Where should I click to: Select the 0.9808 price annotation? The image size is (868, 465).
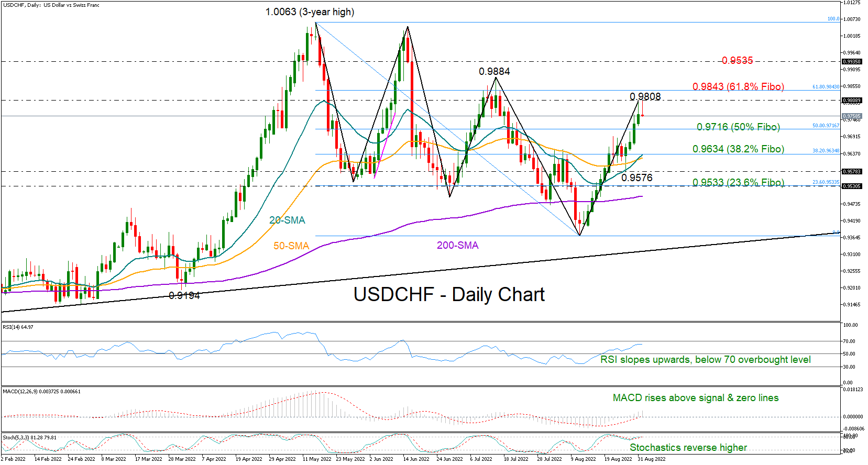[x=645, y=96]
